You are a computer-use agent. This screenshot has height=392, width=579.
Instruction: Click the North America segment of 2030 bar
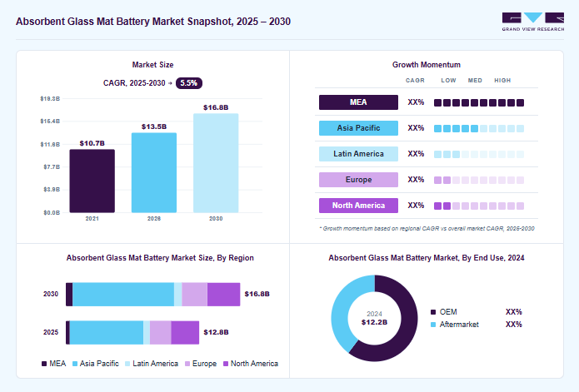click(223, 295)
